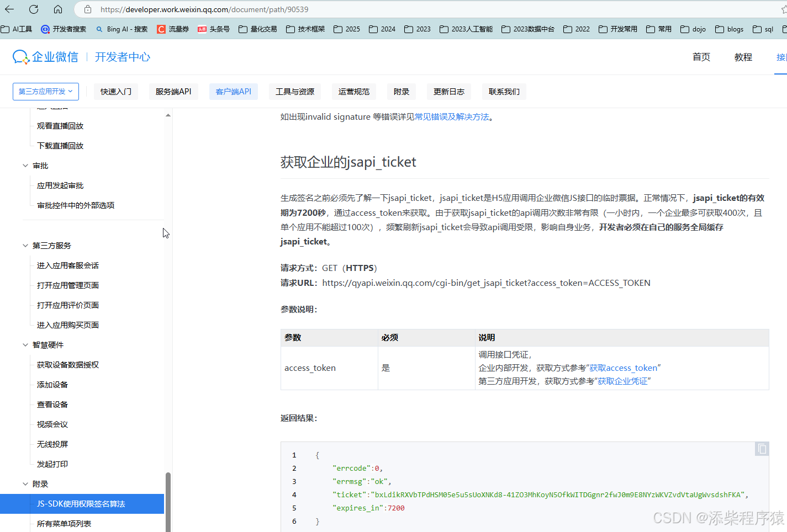Open the 第三方应用开发 dropdown
Screen dimensions: 787x532
point(46,92)
